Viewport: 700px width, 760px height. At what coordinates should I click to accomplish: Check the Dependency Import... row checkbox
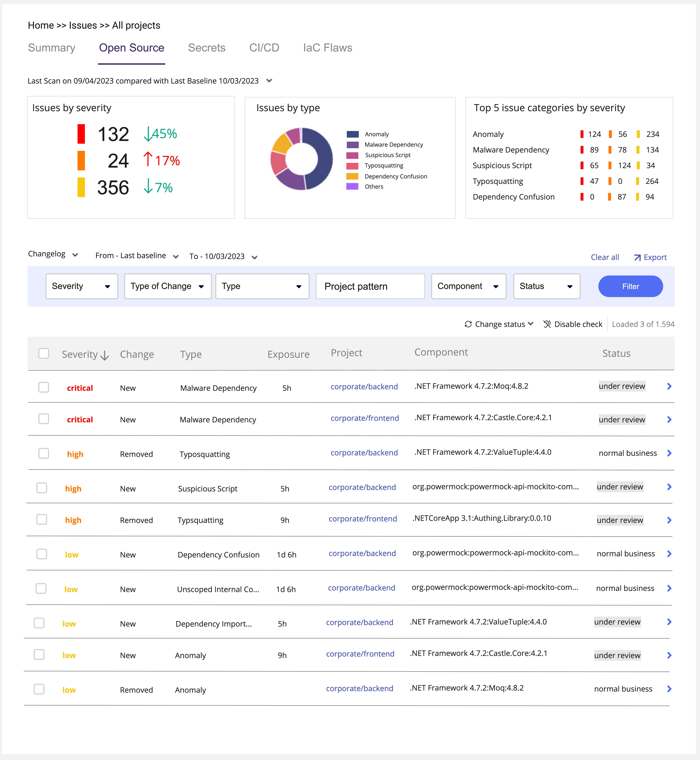click(39, 623)
